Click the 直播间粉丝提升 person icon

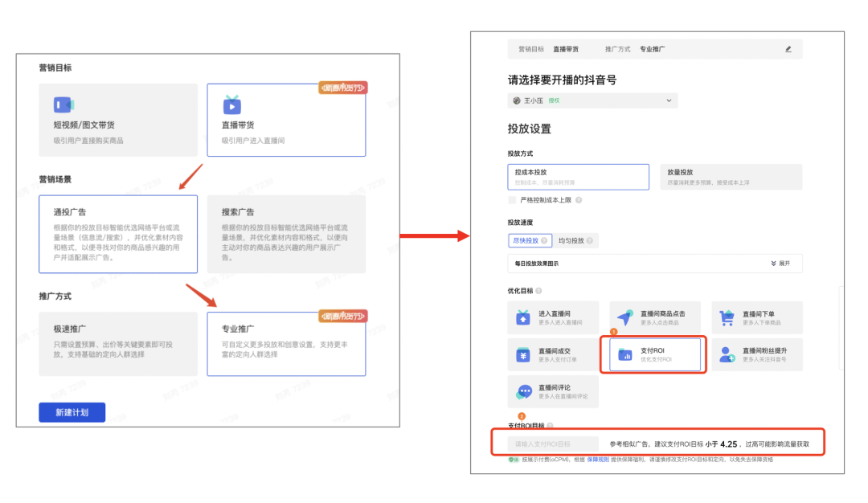(x=727, y=354)
